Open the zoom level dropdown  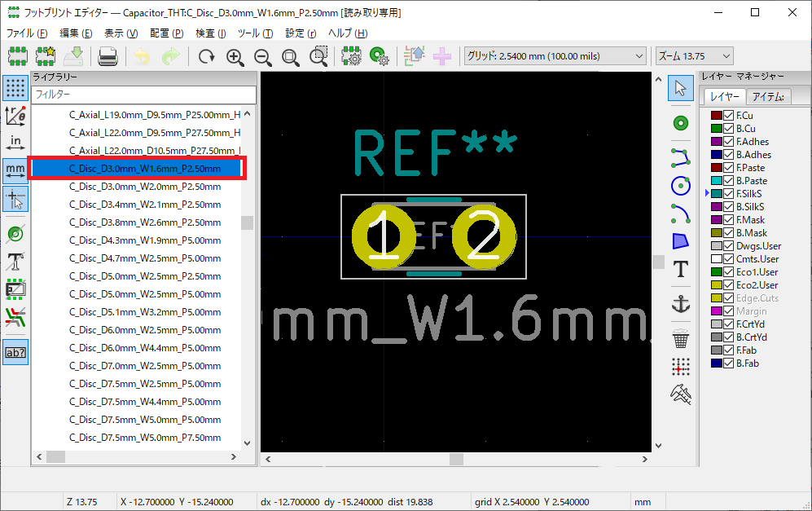pyautogui.click(x=694, y=56)
